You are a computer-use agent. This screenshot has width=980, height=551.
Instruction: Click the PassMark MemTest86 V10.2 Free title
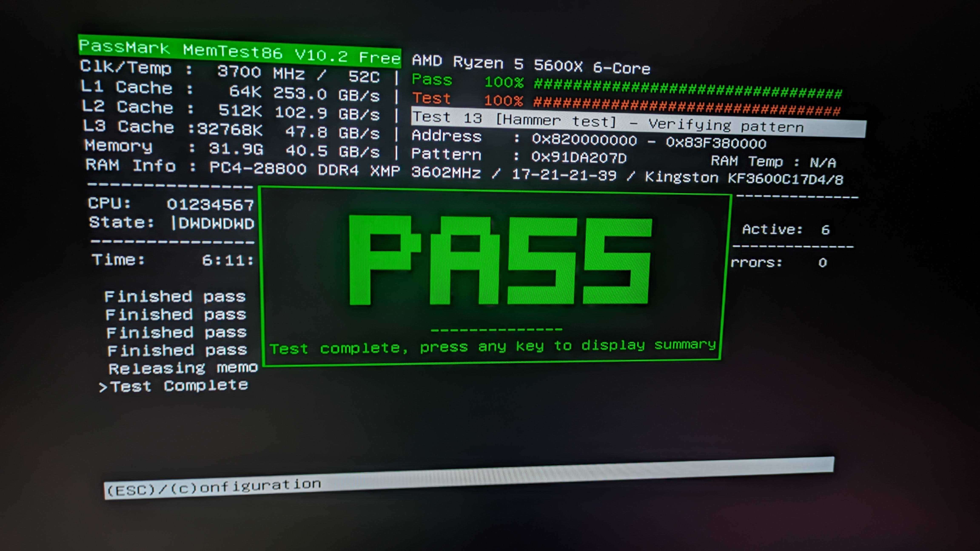tap(240, 51)
